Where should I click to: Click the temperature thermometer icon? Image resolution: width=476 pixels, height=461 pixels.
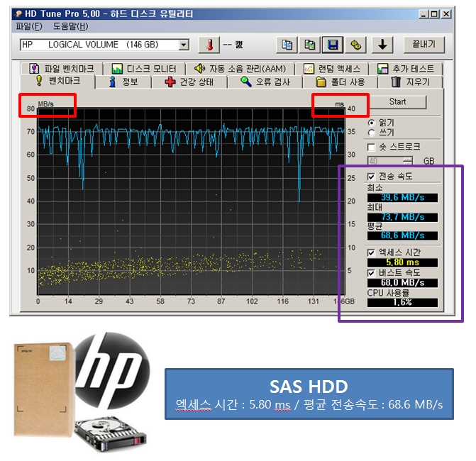[209, 45]
